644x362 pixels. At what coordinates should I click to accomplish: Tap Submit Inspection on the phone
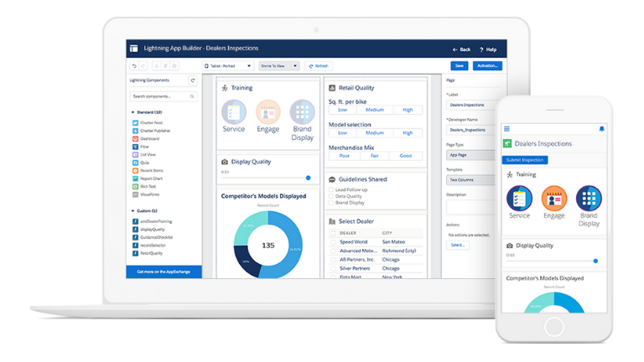pyautogui.click(x=525, y=160)
